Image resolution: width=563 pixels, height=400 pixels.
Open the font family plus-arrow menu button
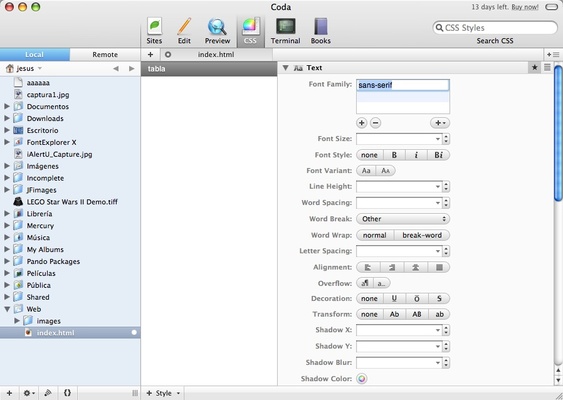440,123
